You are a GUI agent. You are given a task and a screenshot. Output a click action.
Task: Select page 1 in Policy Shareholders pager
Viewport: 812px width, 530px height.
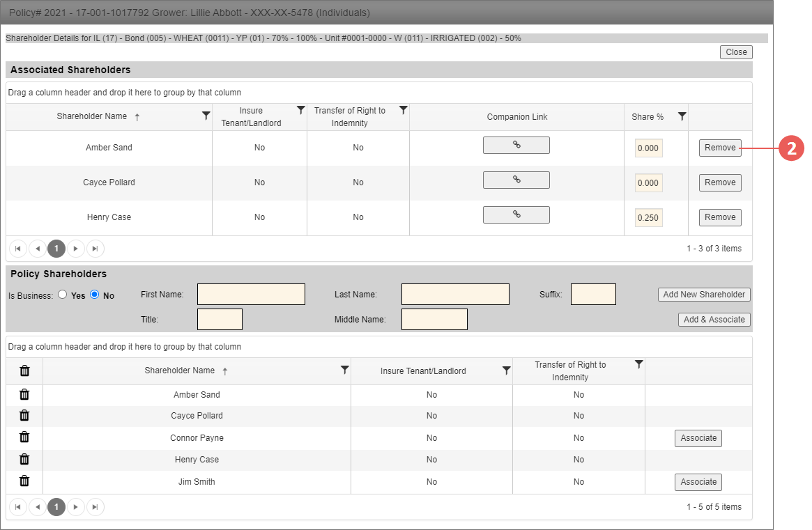coord(56,507)
